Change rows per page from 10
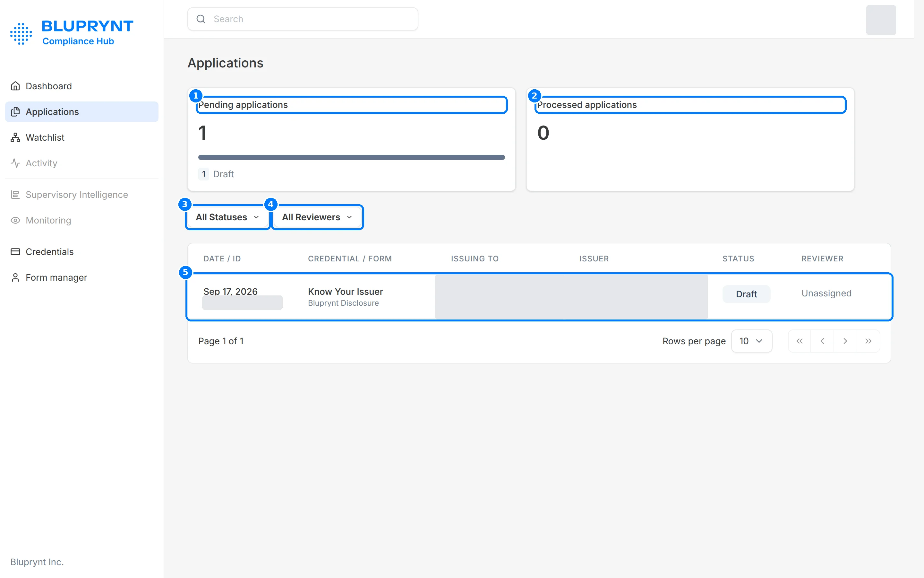Viewport: 924px width, 578px height. [751, 341]
